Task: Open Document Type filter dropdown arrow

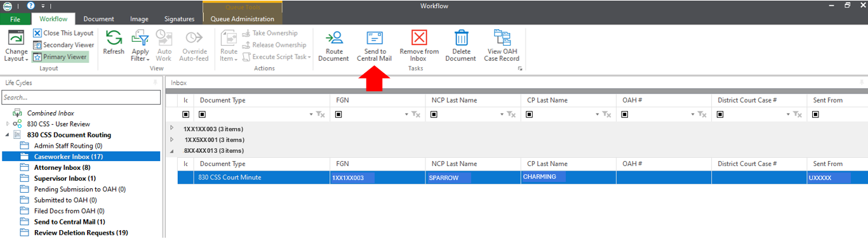Action: coord(312,115)
